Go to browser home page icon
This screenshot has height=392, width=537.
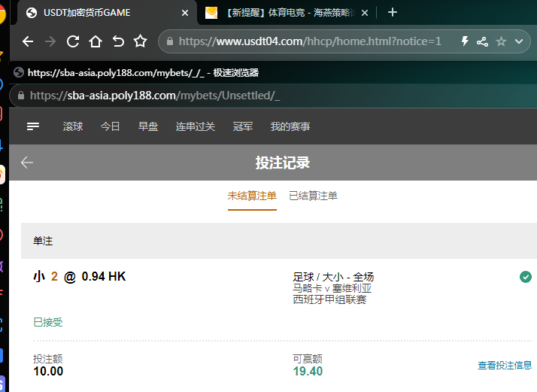(96, 41)
